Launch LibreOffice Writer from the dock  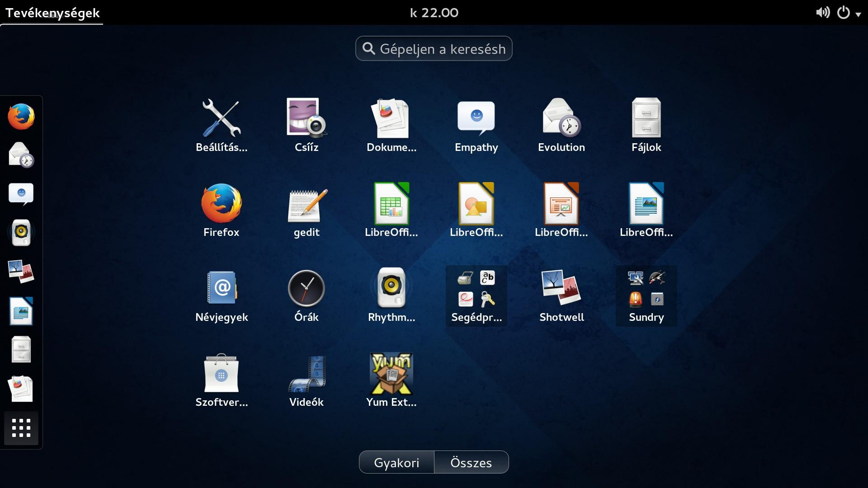tap(21, 311)
